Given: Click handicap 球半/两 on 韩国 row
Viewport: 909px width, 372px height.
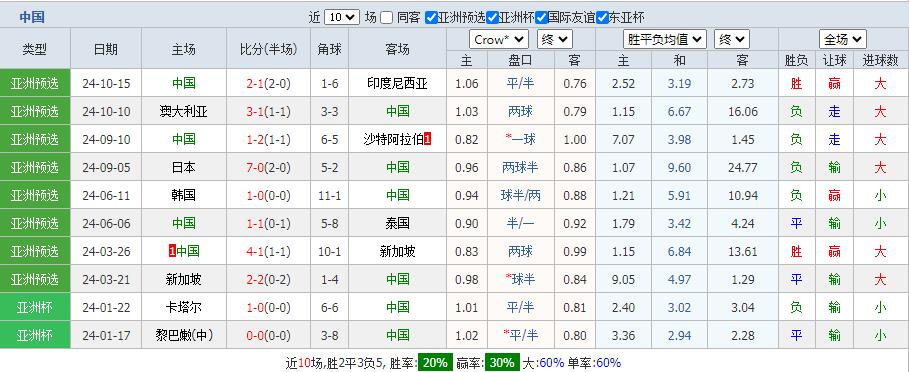Looking at the screenshot, I should click(520, 195).
